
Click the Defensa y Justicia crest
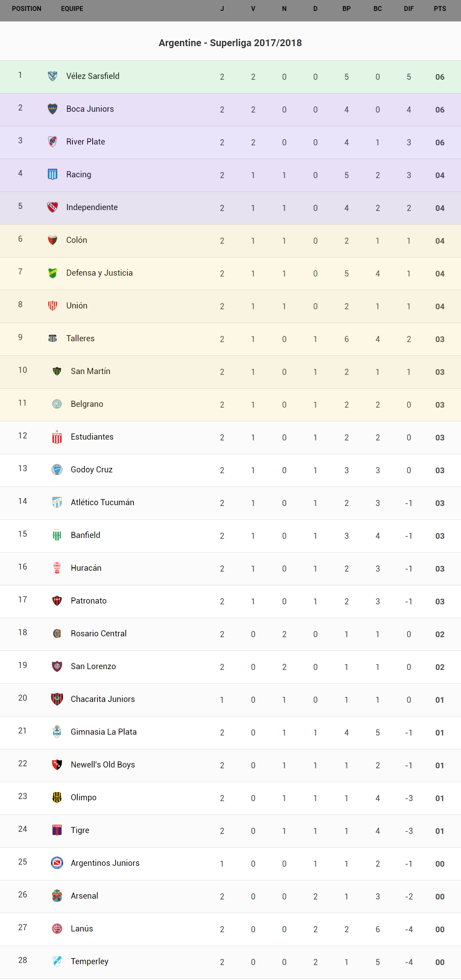(x=53, y=273)
